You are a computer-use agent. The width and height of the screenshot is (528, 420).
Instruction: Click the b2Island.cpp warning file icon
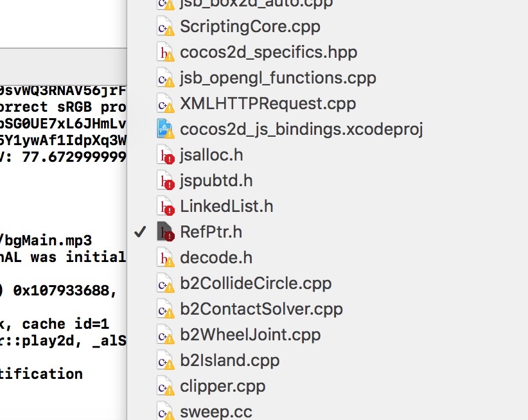pyautogui.click(x=166, y=361)
